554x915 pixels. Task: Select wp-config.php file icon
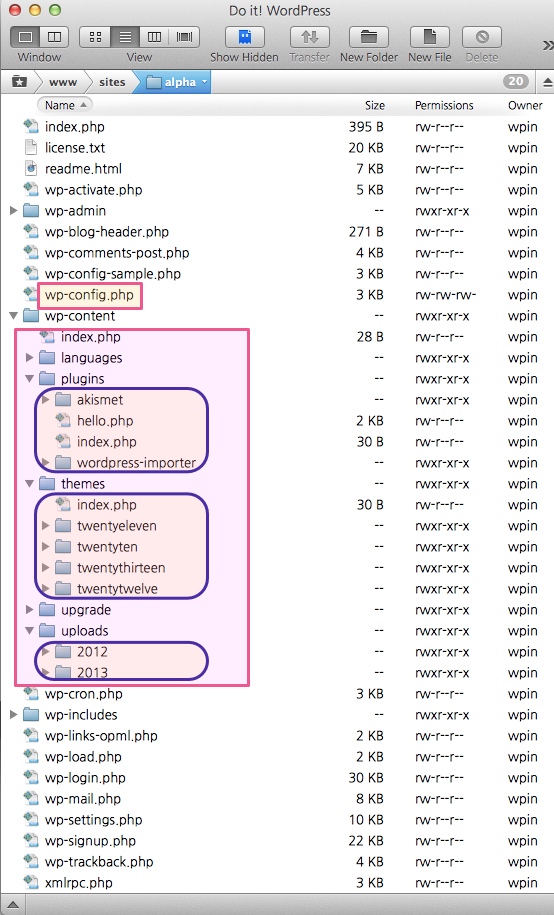30,294
